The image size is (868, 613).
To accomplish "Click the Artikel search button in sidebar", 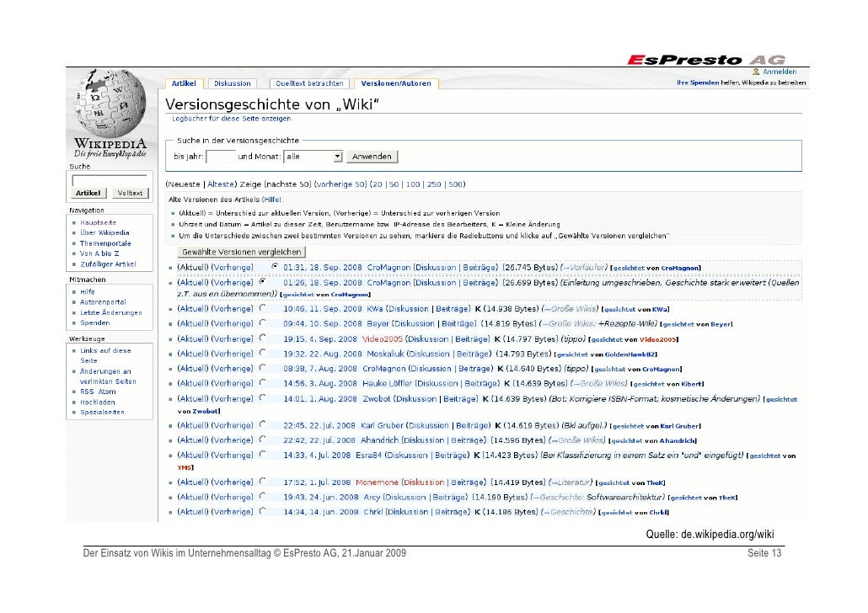I will point(88,193).
